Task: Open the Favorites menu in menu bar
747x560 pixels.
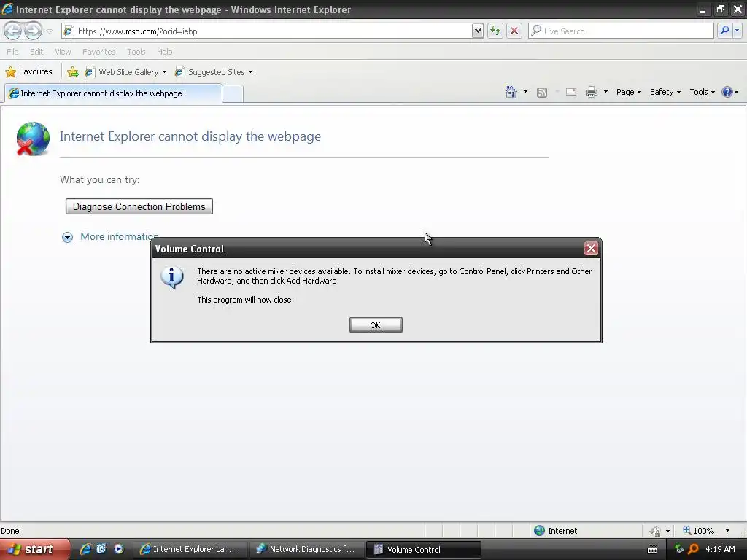Action: [98, 52]
